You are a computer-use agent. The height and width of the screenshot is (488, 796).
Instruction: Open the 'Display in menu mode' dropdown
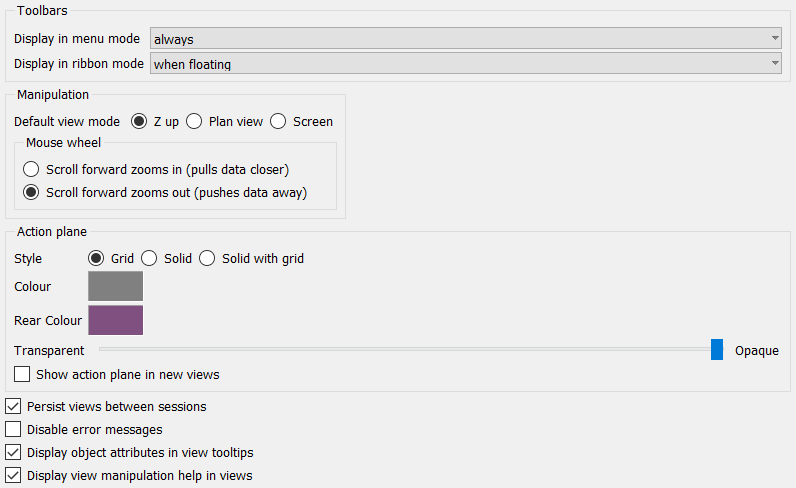[465, 39]
